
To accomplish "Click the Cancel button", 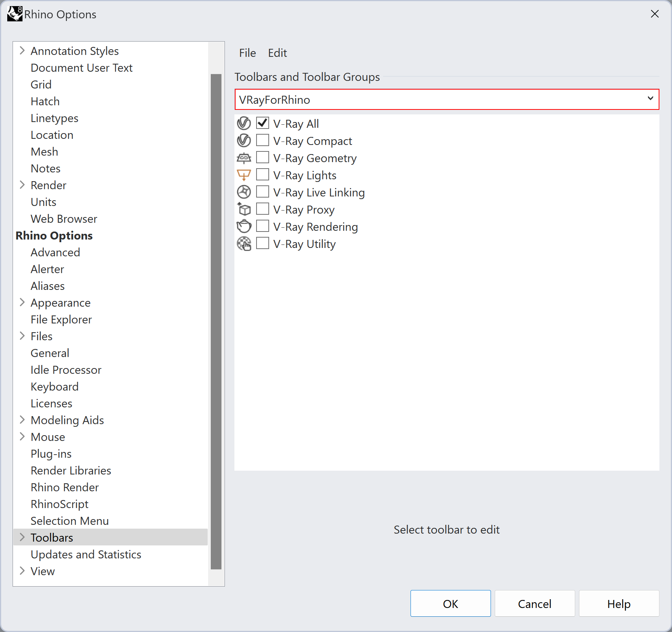I will pyautogui.click(x=535, y=604).
